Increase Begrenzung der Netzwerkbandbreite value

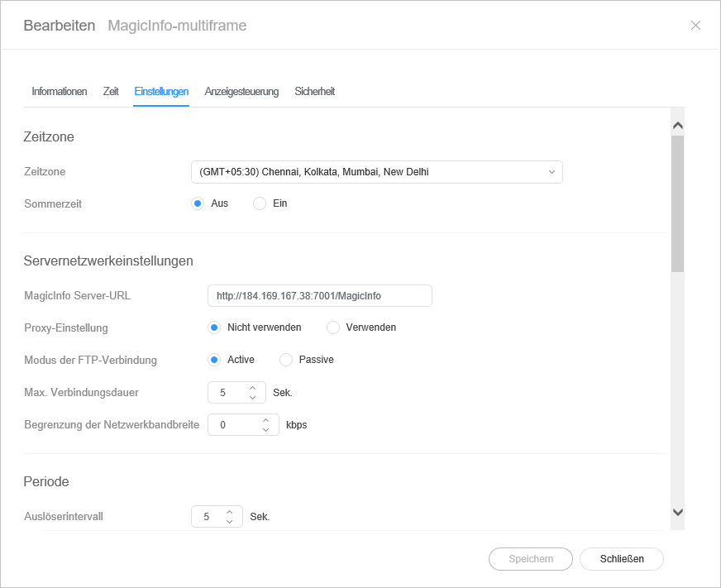tap(266, 420)
